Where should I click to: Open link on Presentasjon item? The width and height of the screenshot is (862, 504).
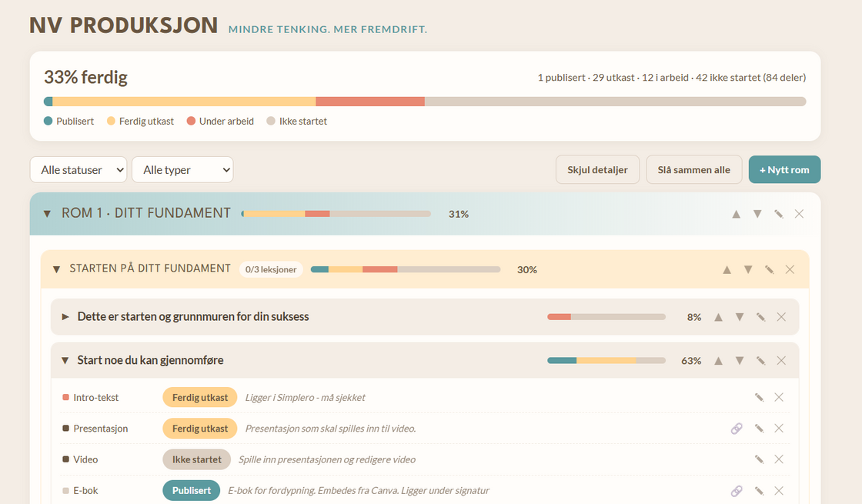[x=737, y=429]
